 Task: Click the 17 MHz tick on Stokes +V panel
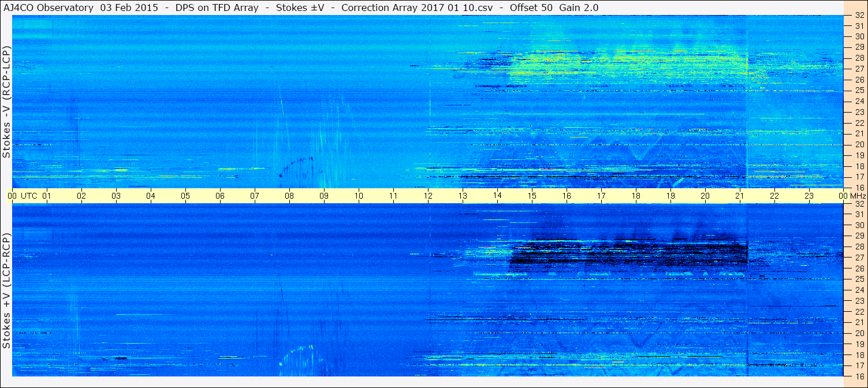(x=859, y=365)
